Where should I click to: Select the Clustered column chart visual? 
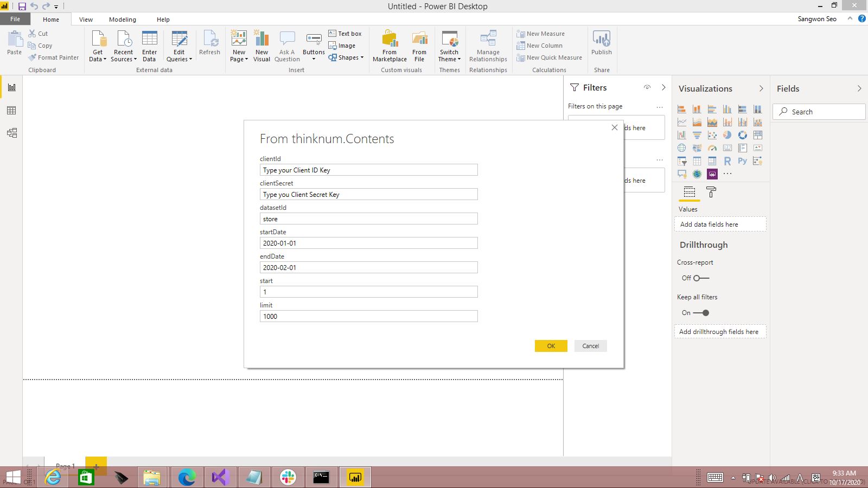[727, 109]
